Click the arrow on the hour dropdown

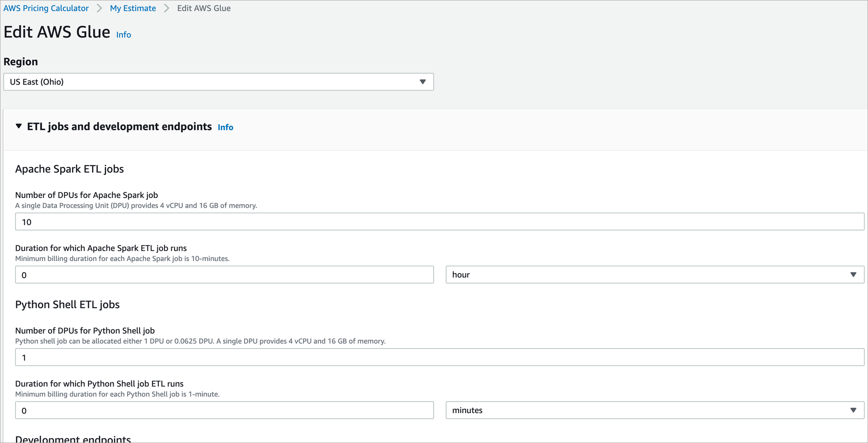pyautogui.click(x=853, y=275)
